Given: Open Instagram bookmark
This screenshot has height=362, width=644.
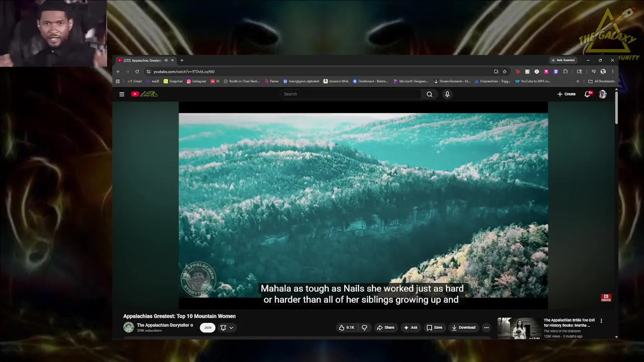Looking at the screenshot, I should [x=197, y=81].
